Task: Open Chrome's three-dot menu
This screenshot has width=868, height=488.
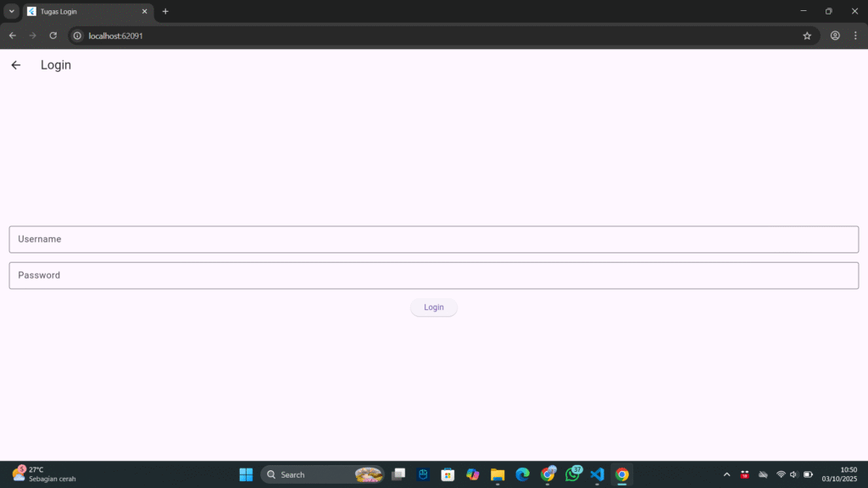Action: tap(855, 36)
